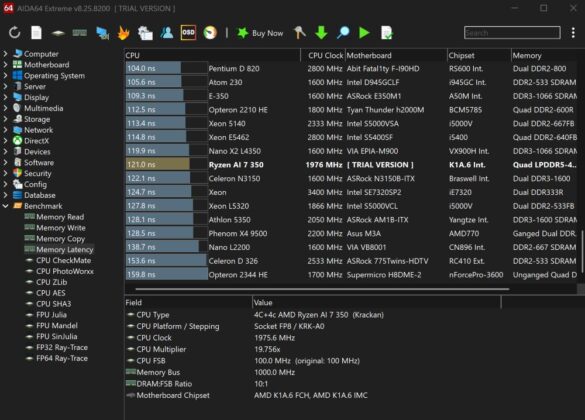Open the Report page icon
The width and height of the screenshot is (585, 420).
click(36, 33)
